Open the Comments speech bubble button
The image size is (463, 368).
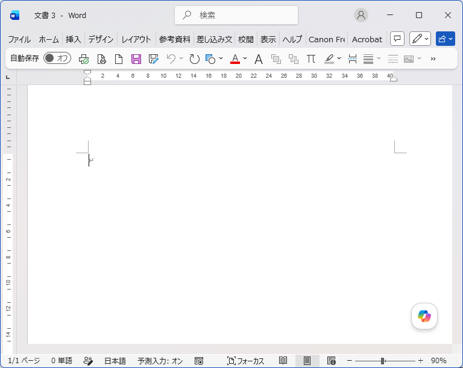[x=397, y=39]
